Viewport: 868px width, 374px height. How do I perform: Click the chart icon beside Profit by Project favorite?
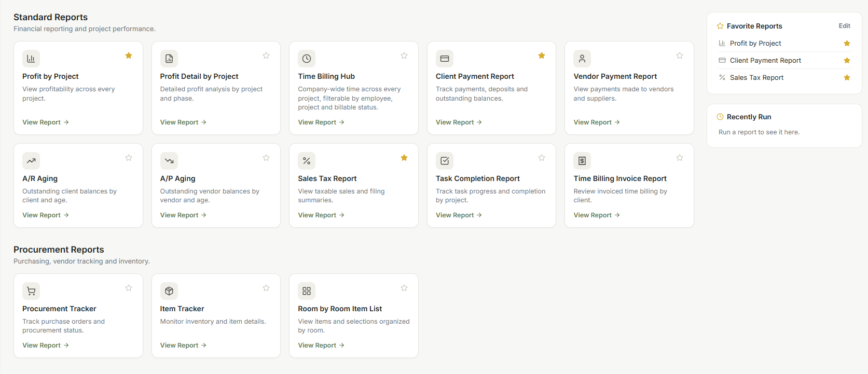click(x=722, y=43)
